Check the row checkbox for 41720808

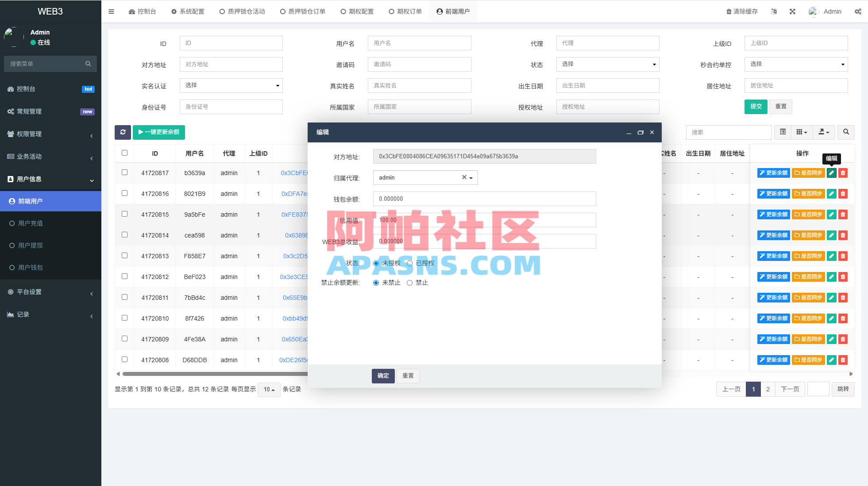click(124, 360)
